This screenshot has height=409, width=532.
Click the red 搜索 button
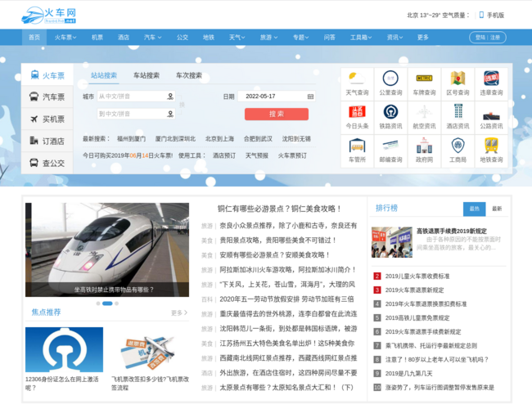277,114
